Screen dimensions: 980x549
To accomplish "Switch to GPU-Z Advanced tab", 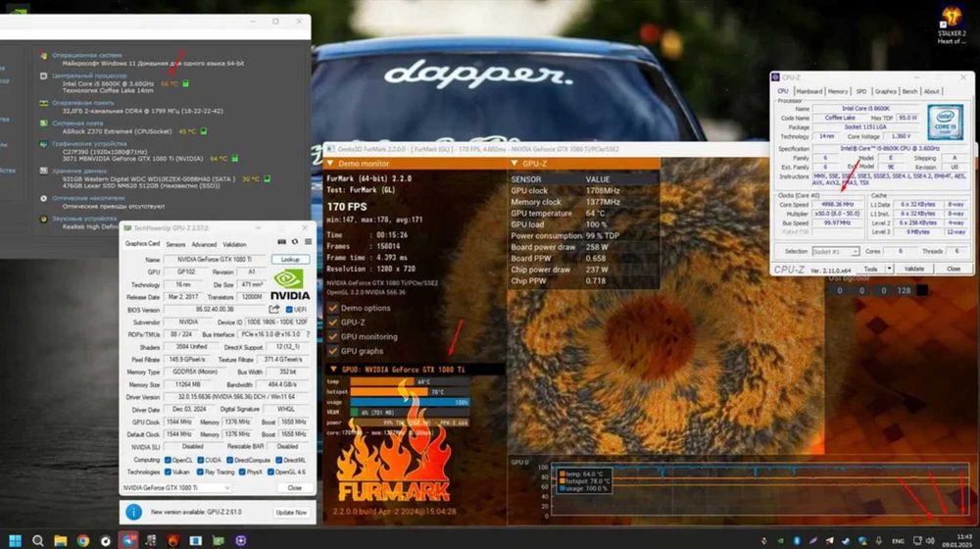I will [204, 244].
